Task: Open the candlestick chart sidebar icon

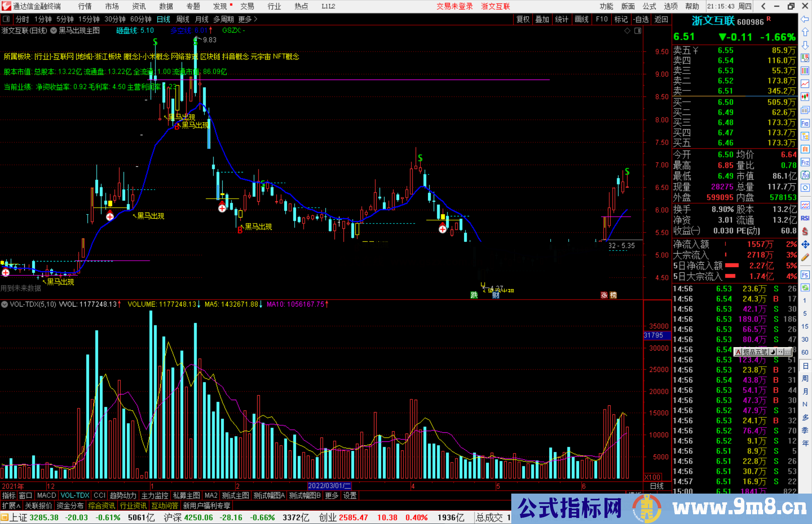Action: pyautogui.click(x=805, y=97)
